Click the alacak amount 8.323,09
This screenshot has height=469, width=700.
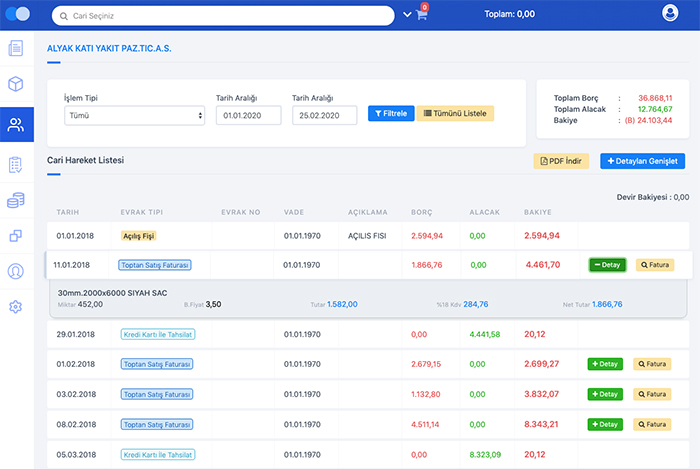point(485,455)
